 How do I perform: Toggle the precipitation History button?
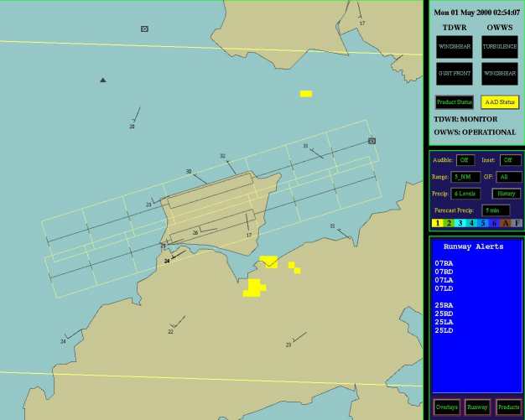click(x=506, y=194)
